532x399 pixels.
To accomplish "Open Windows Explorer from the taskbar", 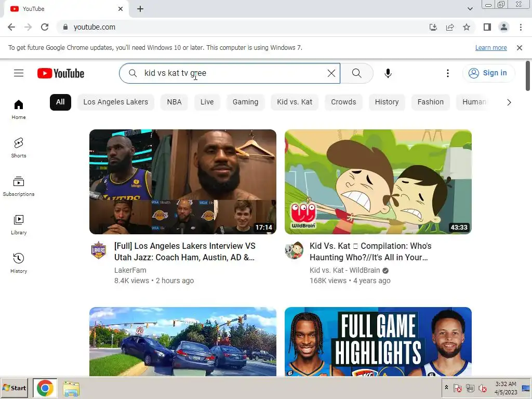I will click(71, 389).
